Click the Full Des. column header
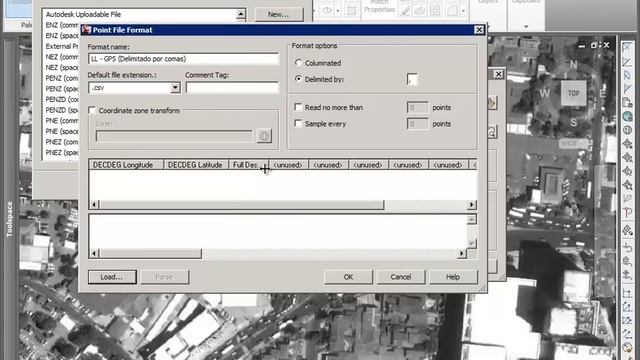 (249, 165)
